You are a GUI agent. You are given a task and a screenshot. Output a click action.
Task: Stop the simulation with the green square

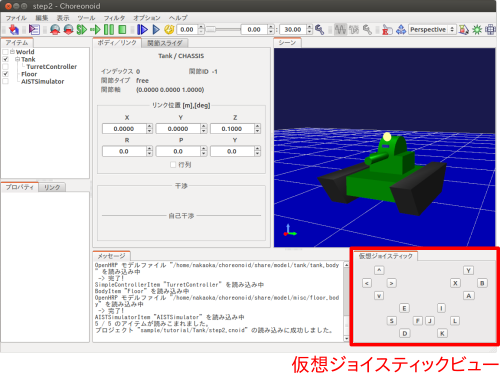point(122,30)
